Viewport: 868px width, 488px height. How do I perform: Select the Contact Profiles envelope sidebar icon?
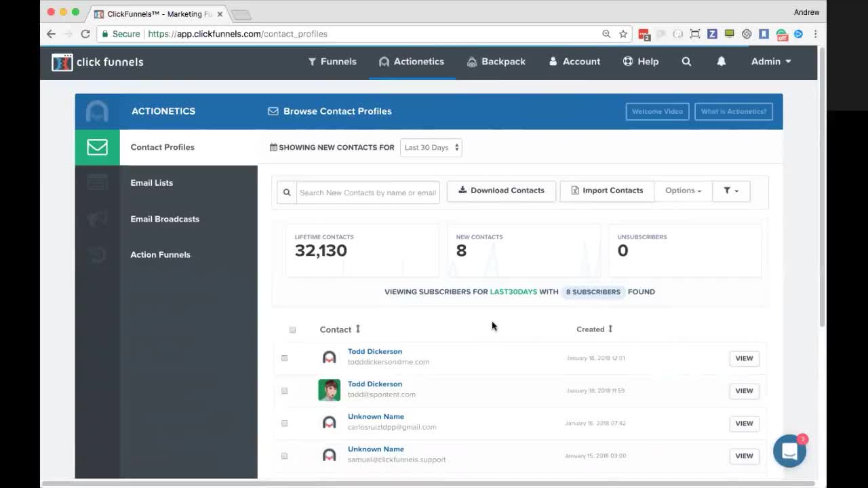(97, 147)
